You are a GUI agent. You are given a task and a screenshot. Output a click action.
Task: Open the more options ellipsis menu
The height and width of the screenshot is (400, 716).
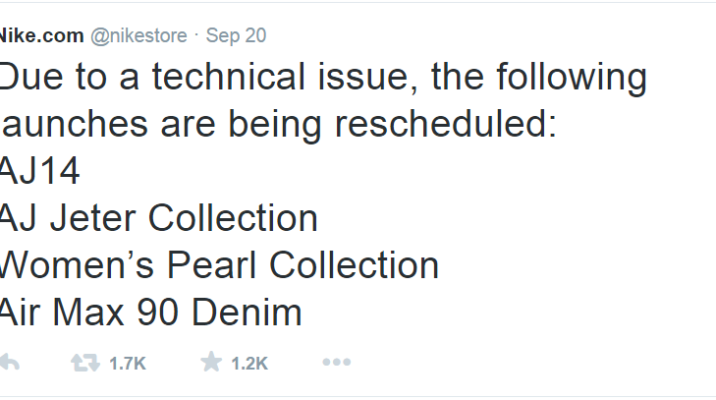[x=335, y=362]
